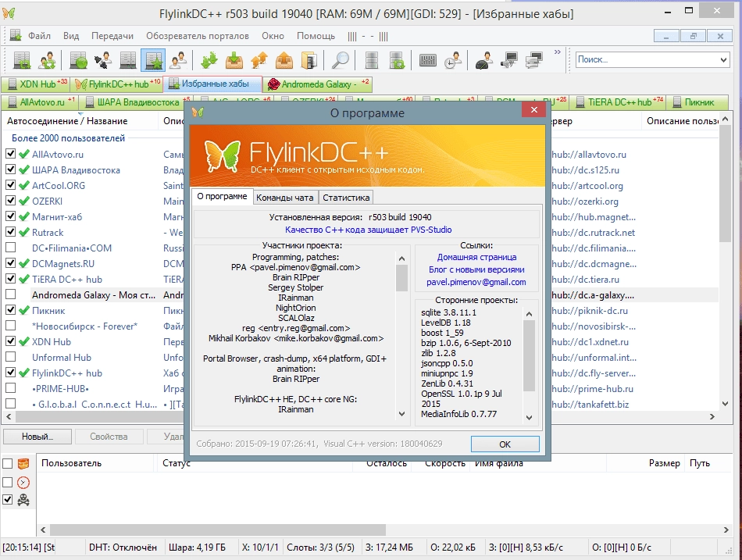Toggle the sound speaker monitor icon
Screen dimensions: 742x560
[x=509, y=61]
